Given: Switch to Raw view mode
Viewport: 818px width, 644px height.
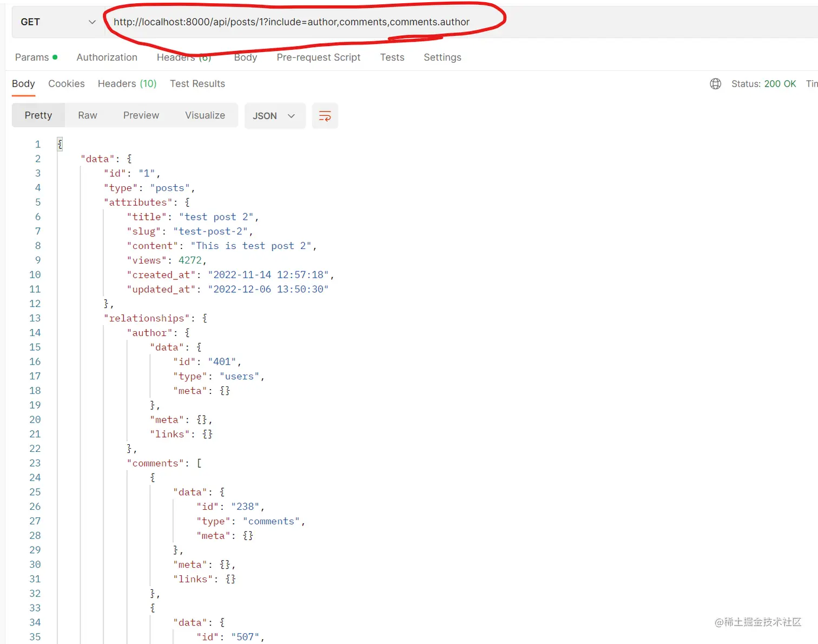Looking at the screenshot, I should (88, 115).
